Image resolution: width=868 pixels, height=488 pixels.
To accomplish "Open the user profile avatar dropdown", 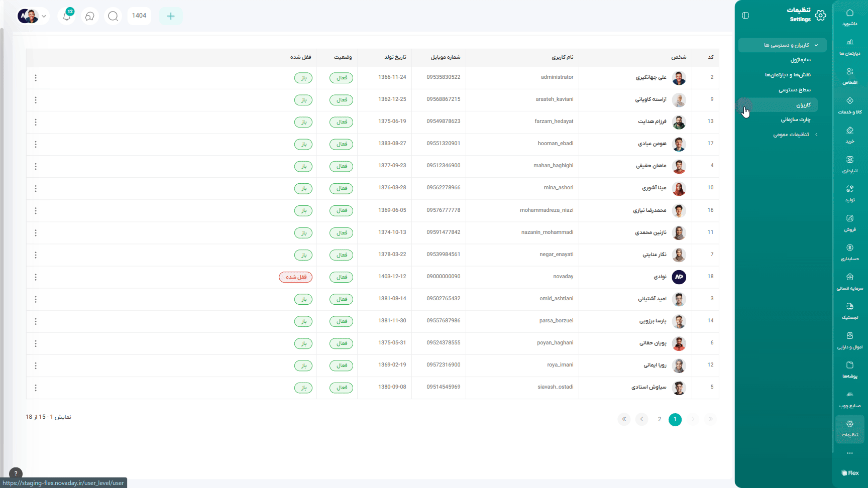I will coord(33,16).
